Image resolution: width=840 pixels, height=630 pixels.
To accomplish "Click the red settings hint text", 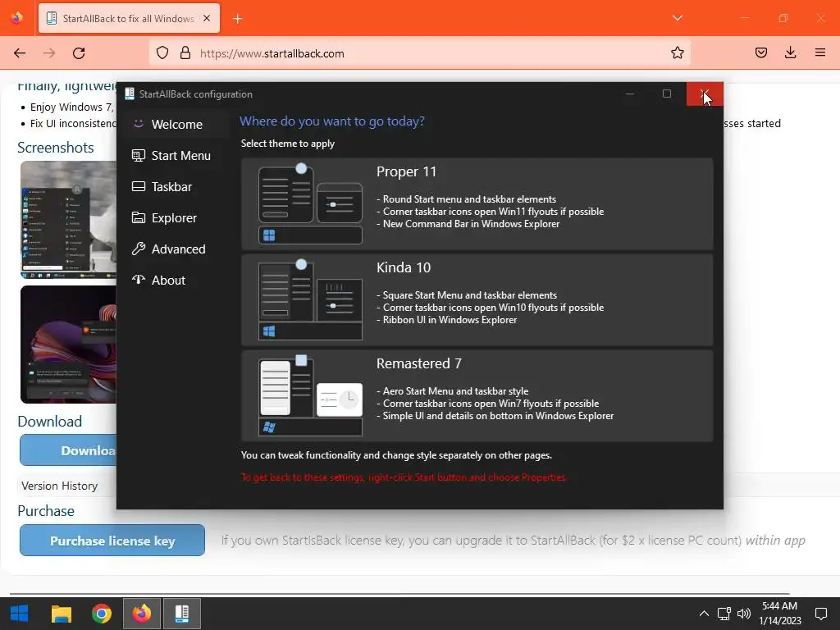I will tap(404, 477).
